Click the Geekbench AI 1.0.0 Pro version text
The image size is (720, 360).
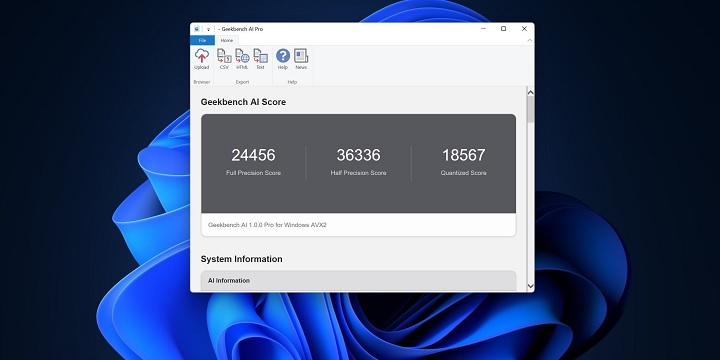click(x=267, y=225)
